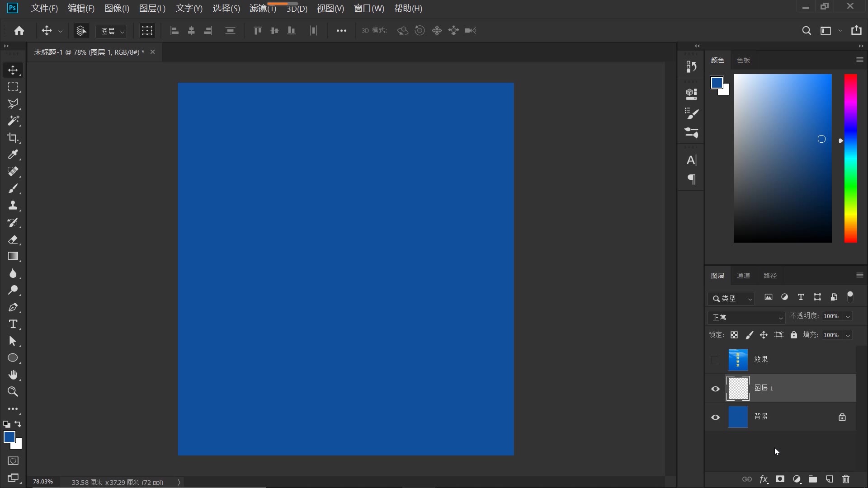The width and height of the screenshot is (868, 488).
Task: Switch to the 通道 tab
Action: click(743, 276)
